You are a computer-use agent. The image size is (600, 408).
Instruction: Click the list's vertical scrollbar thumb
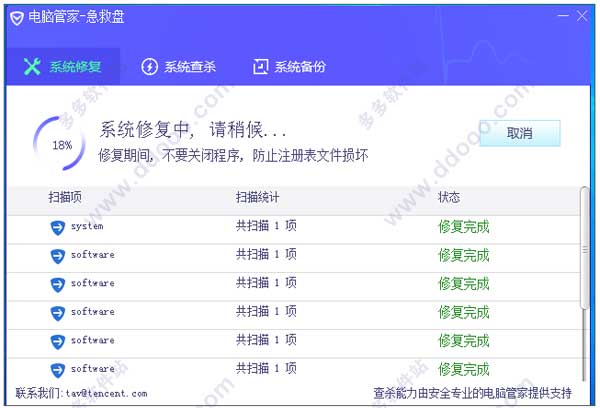point(584,248)
